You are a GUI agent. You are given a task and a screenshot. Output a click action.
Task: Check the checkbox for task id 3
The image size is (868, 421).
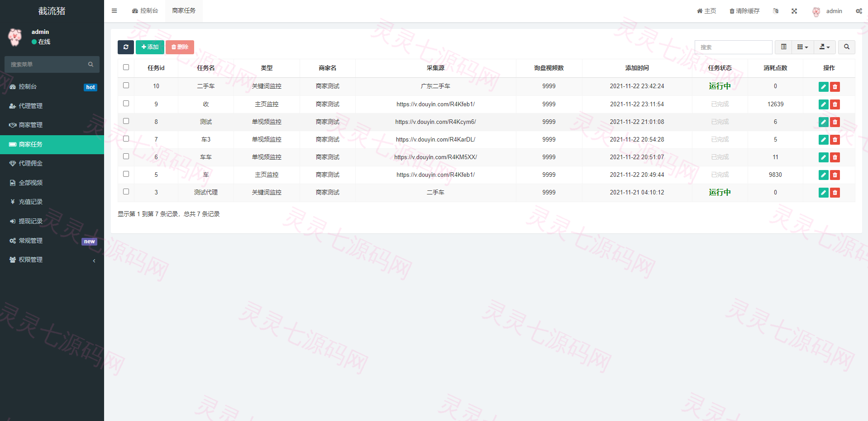click(126, 192)
